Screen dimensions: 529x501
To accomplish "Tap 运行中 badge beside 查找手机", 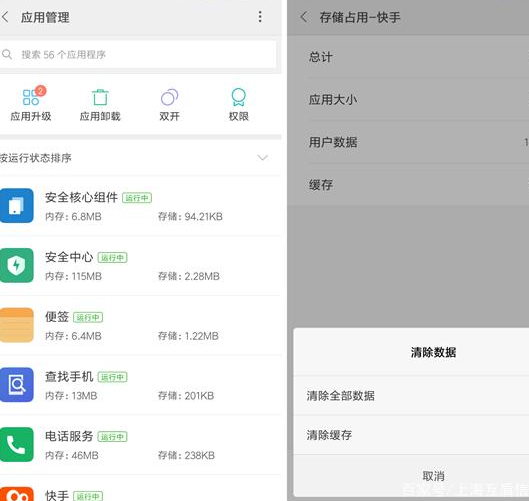I will pyautogui.click(x=112, y=377).
